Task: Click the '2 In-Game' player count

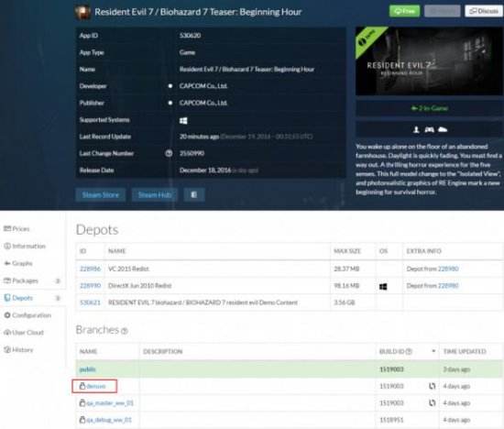Action: click(x=430, y=108)
